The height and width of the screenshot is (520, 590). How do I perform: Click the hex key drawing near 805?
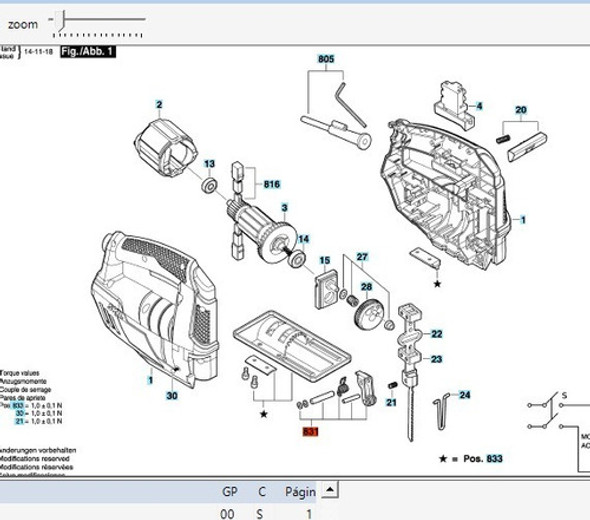[x=351, y=105]
